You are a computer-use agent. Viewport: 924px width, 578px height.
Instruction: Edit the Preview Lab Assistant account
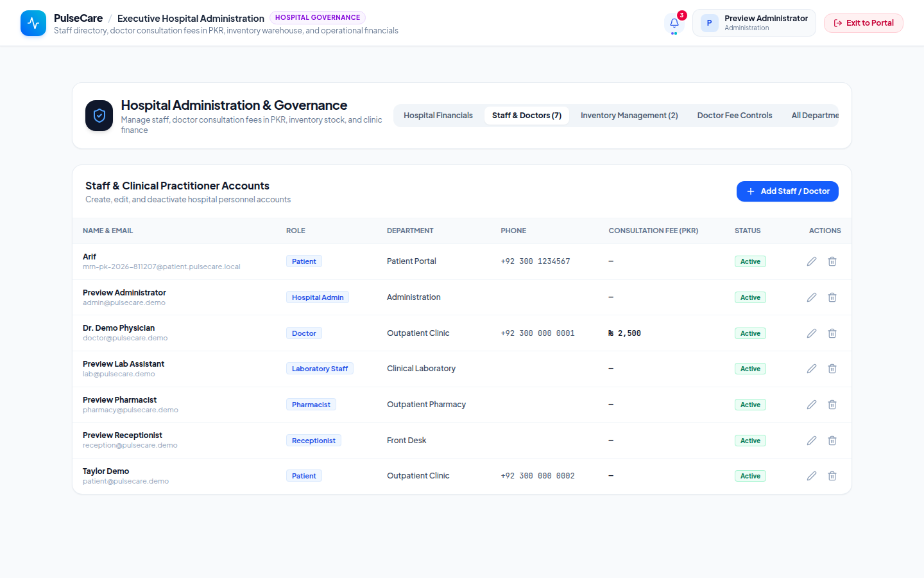pos(812,369)
